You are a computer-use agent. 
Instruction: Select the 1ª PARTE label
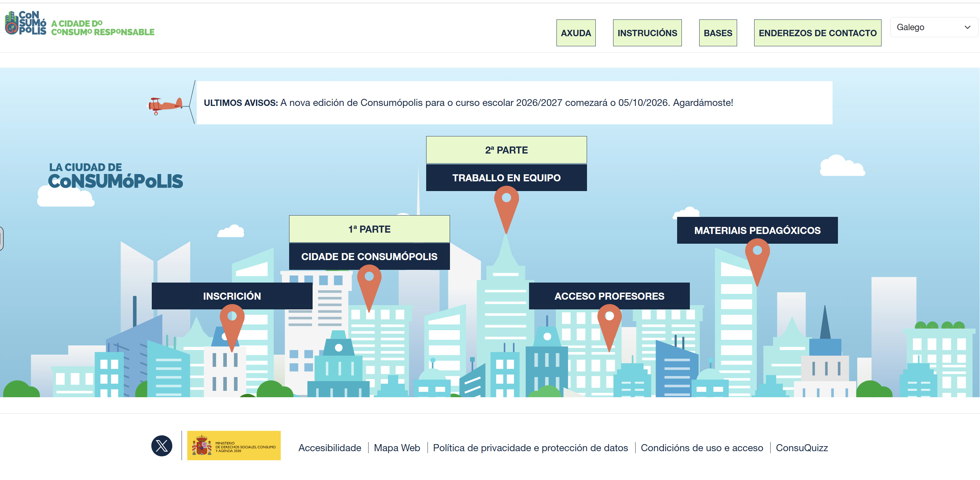pos(369,229)
